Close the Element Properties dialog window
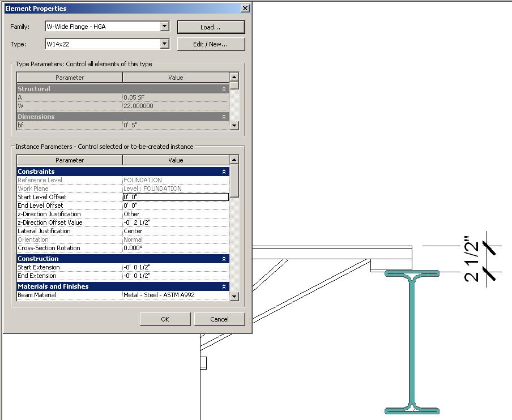The height and width of the screenshot is (420, 512). [245, 8]
